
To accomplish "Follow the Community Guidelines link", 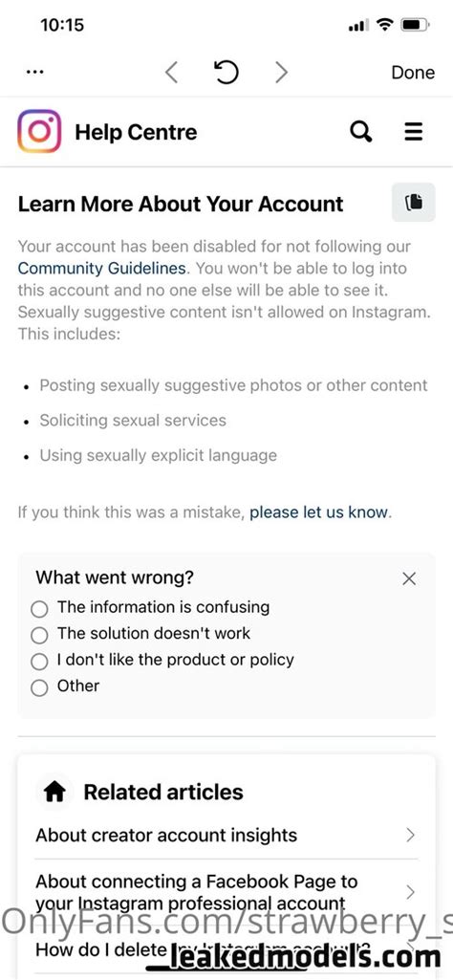I will click(x=102, y=269).
